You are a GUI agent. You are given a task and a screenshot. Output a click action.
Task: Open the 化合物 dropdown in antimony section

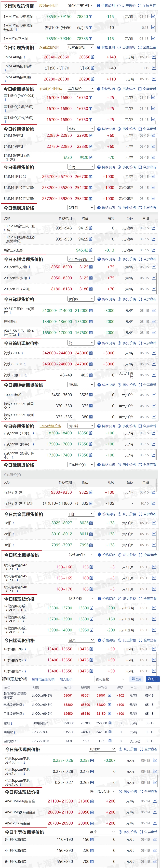tap(81, 299)
